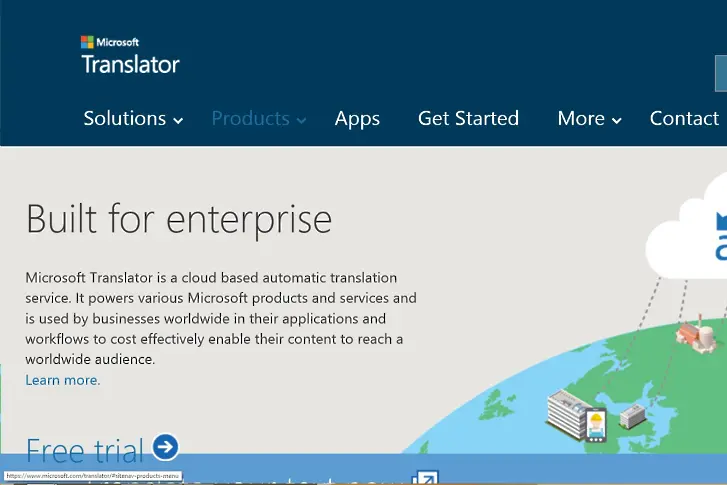The width and height of the screenshot is (727, 485).
Task: Click the external link icon in blue banner
Action: coord(426,478)
